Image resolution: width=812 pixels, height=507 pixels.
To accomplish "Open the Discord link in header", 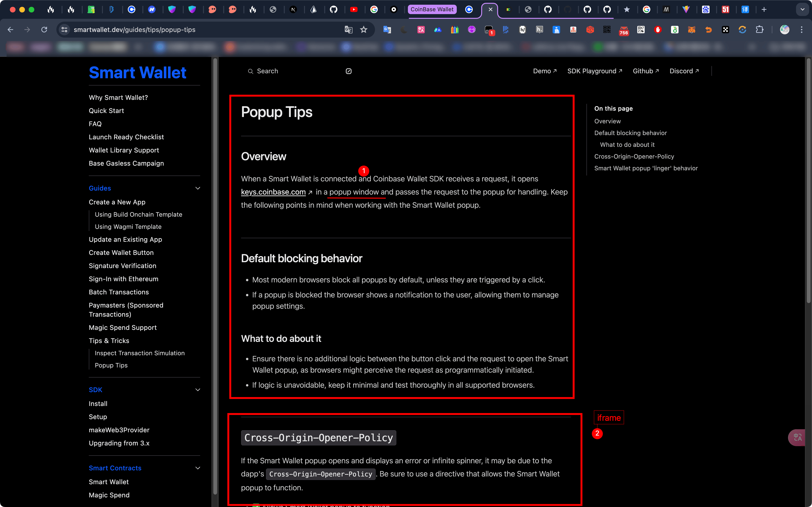I will 684,71.
